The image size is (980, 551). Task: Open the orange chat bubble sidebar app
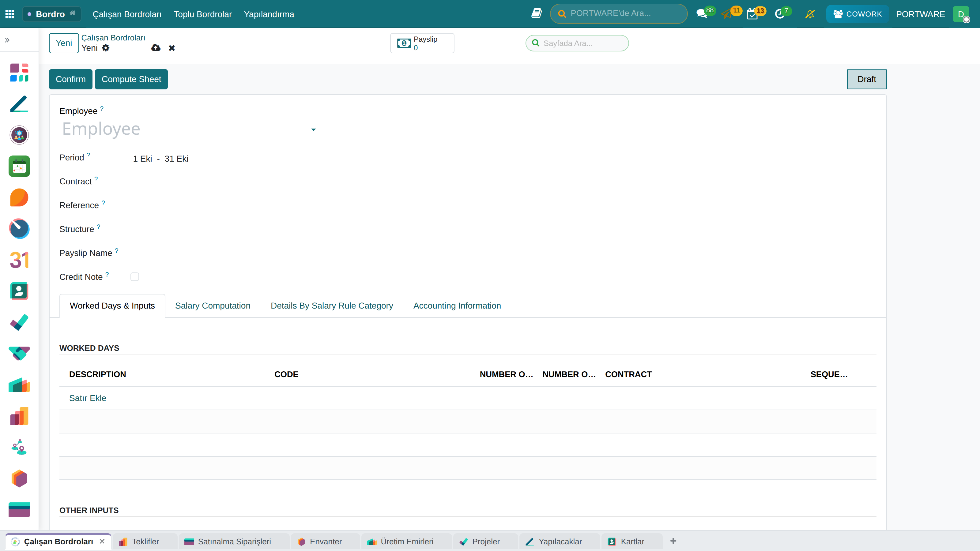(x=19, y=197)
